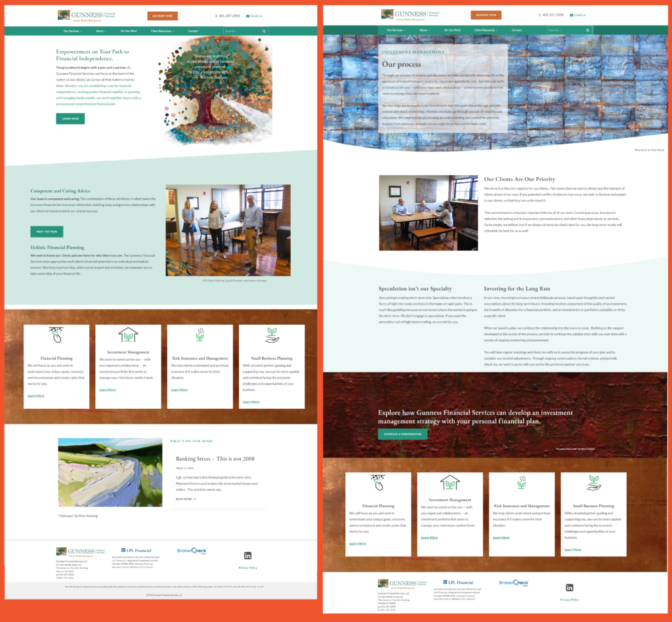Click search magnifier icon on left page

click(264, 31)
